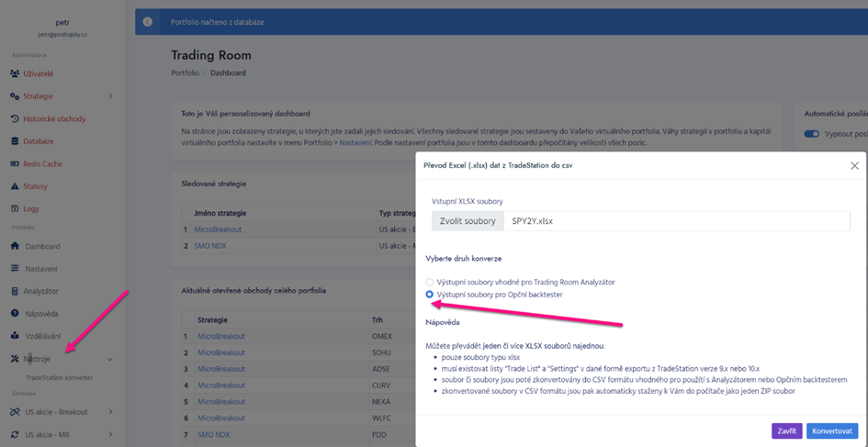Screen dimensions: 868x447
Task: Click the Nápověda question mark icon
Action: click(15, 314)
